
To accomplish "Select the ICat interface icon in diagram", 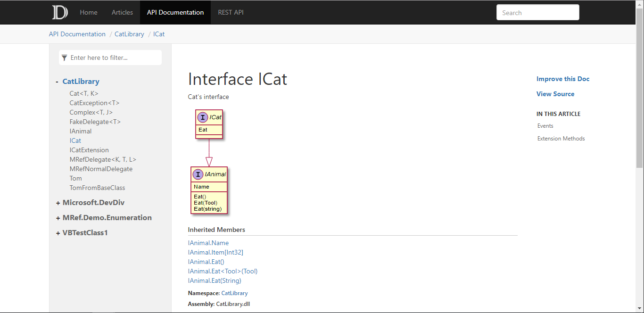I will pos(203,117).
